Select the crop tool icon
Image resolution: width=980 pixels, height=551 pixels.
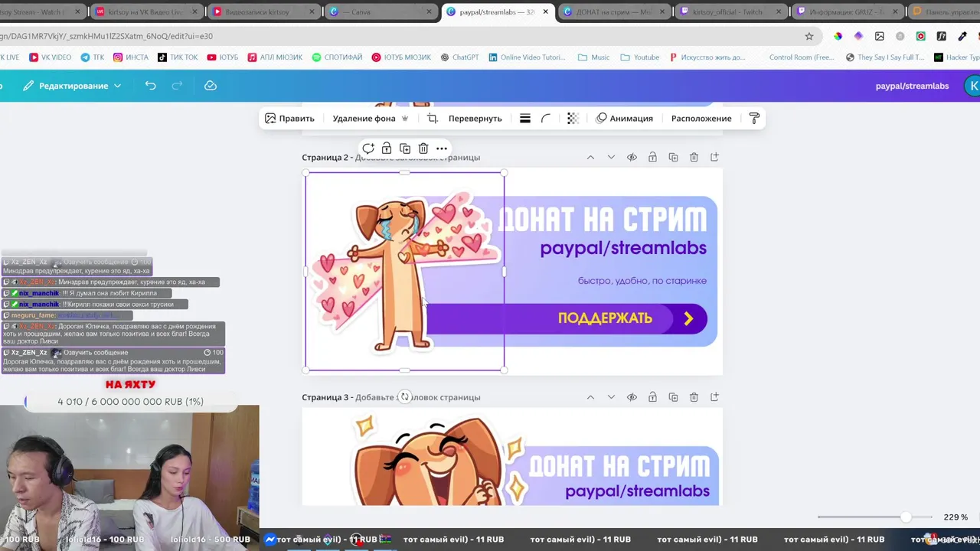433,119
